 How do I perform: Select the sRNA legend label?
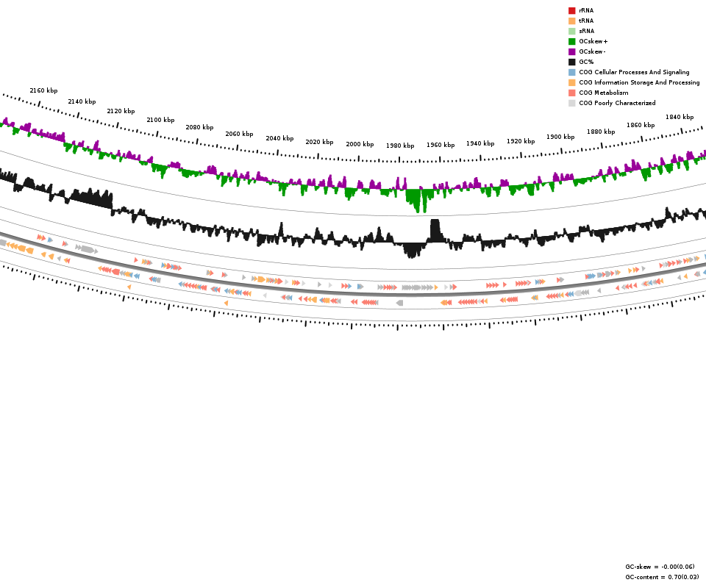pos(587,31)
